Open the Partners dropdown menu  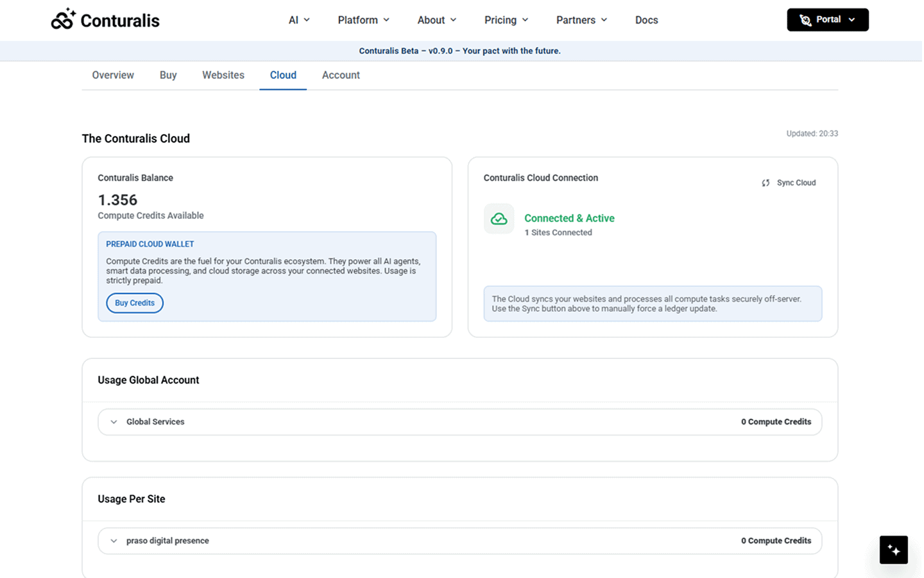pyautogui.click(x=581, y=20)
